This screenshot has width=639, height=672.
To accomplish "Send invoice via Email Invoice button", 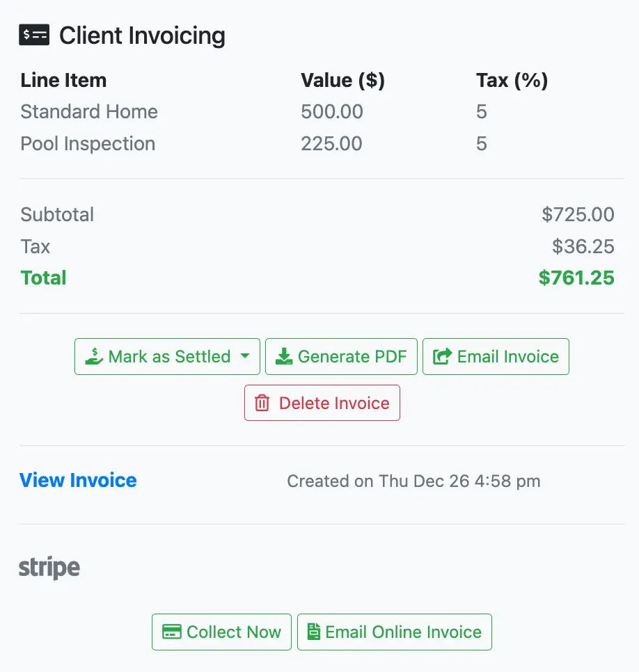I will pos(496,357).
